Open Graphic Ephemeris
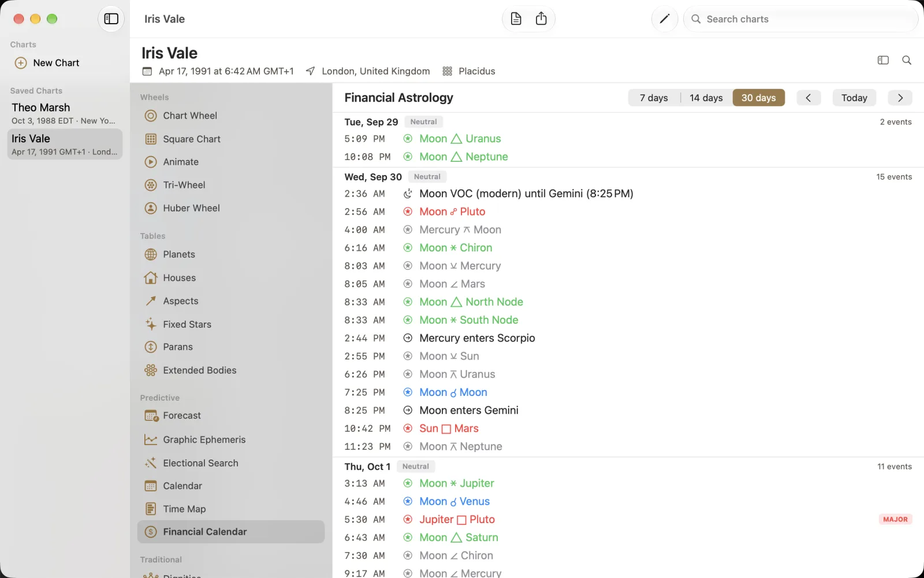The image size is (924, 578). pos(231,439)
